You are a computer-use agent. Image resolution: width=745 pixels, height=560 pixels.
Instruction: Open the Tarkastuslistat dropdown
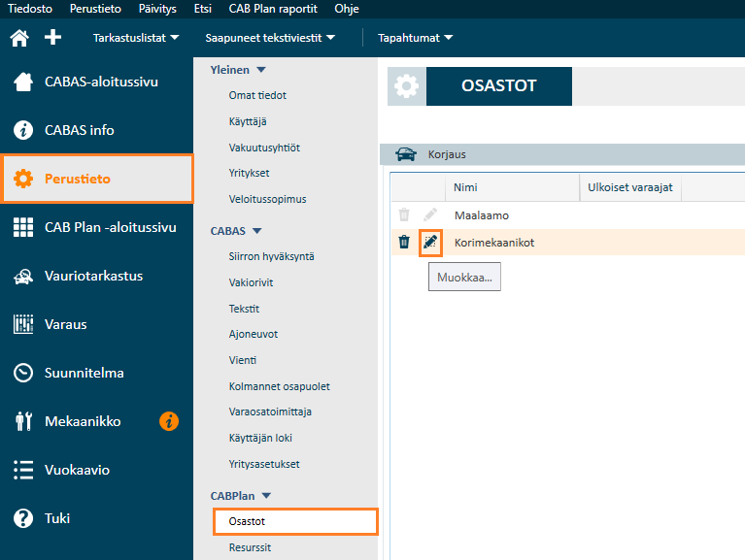135,38
